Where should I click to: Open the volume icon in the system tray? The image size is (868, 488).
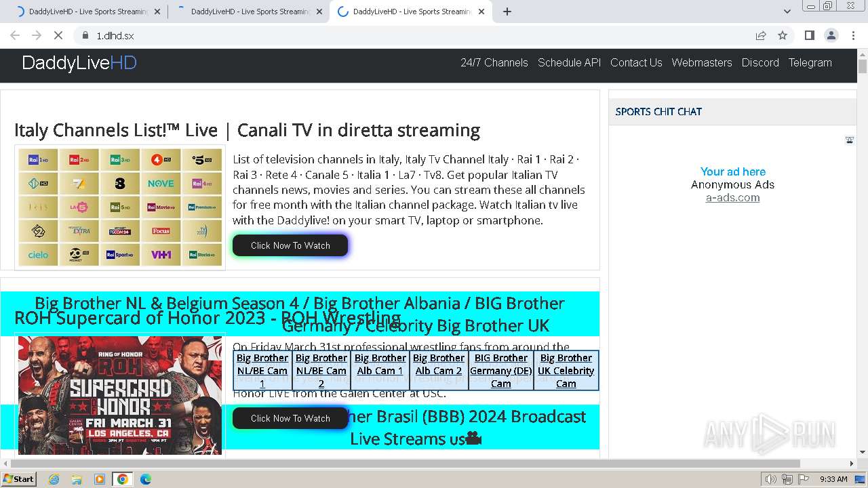770,479
